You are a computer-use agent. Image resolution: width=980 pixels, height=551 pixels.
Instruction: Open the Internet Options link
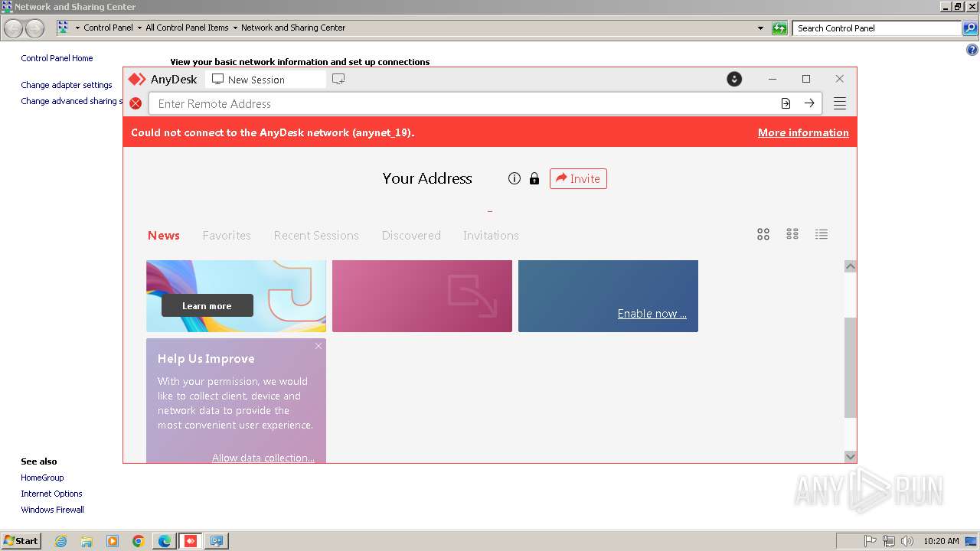pos(51,494)
